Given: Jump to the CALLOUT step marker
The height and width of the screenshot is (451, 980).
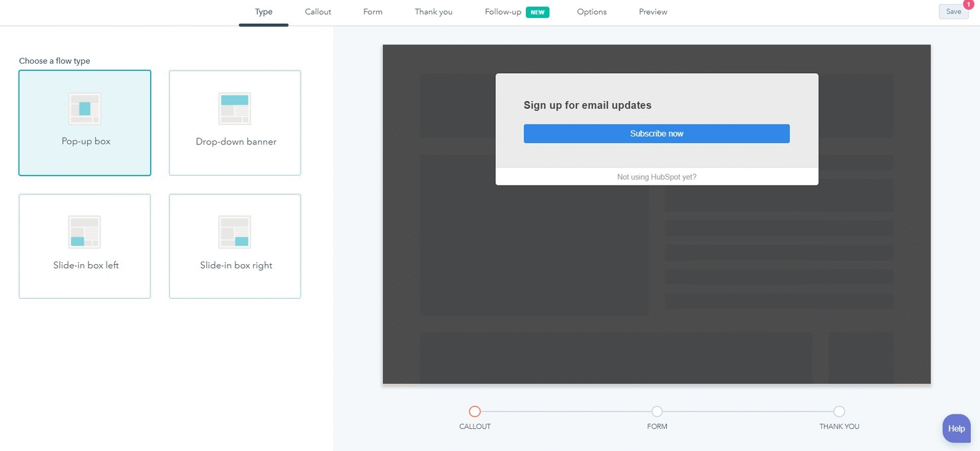Looking at the screenshot, I should coord(475,412).
